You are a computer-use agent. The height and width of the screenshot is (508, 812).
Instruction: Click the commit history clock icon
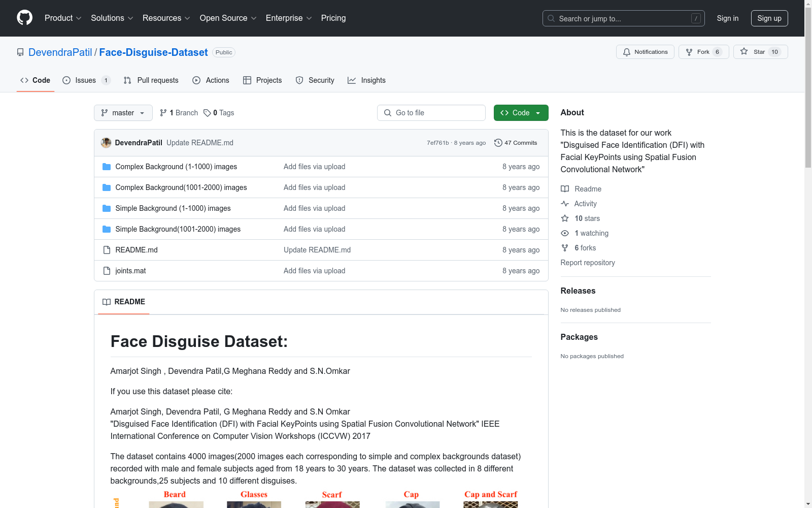[x=498, y=143]
